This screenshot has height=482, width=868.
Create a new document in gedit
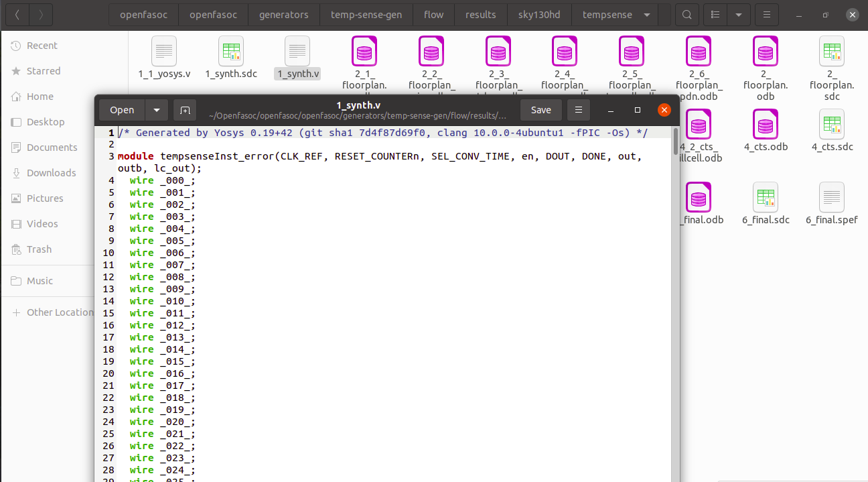tap(185, 110)
